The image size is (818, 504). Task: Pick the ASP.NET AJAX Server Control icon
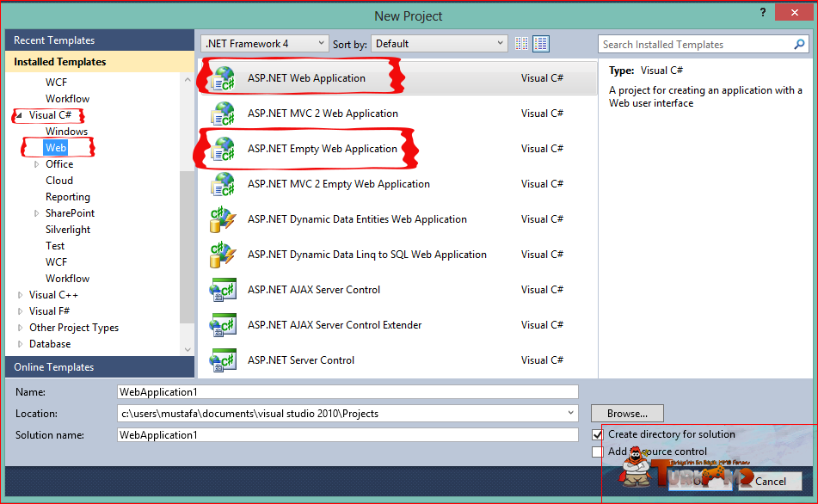224,290
